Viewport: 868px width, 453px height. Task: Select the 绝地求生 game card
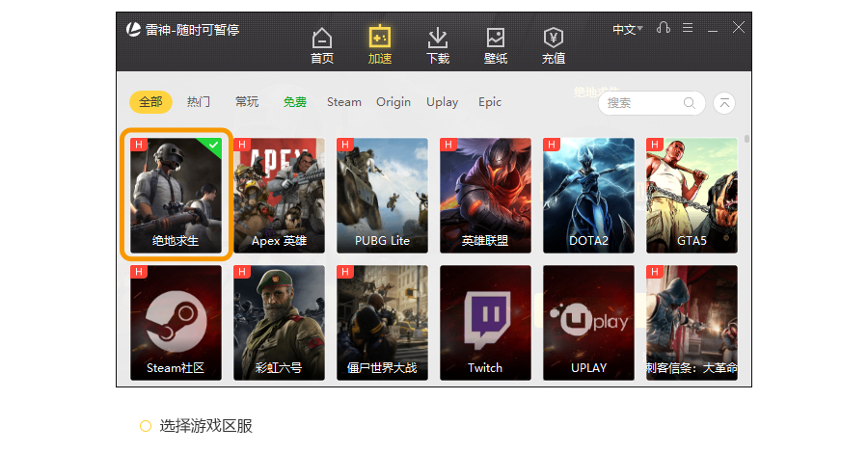coord(176,196)
